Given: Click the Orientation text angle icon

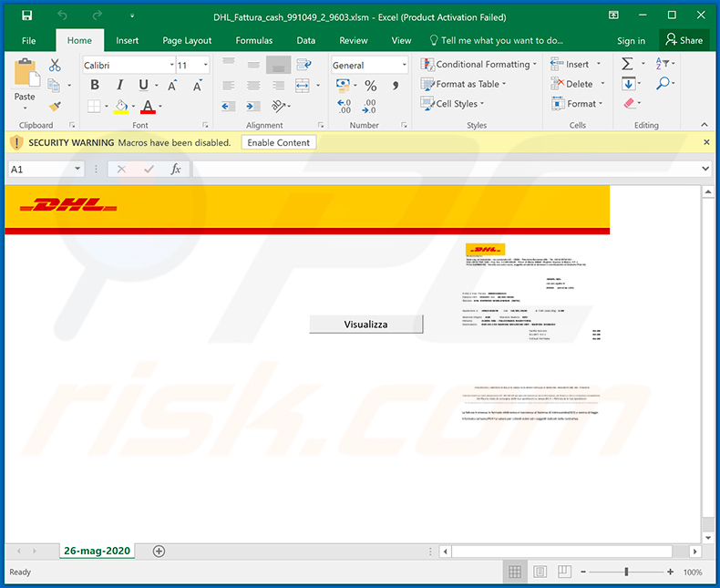Looking at the screenshot, I should point(278,106).
